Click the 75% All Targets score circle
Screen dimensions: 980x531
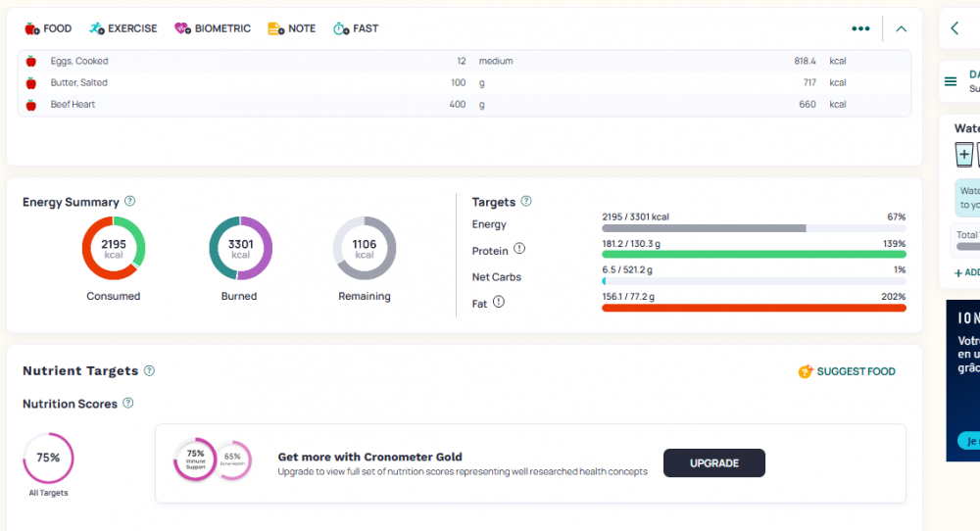(x=48, y=458)
